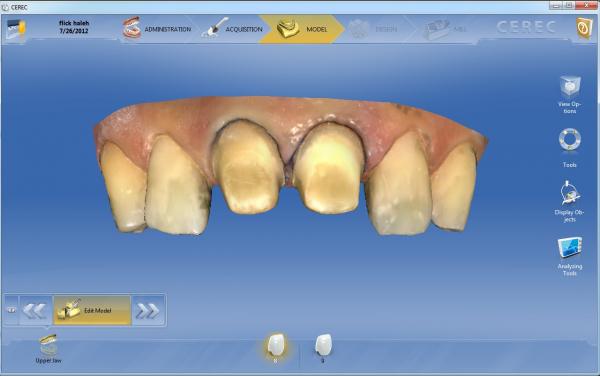Collapse the step menu using small side toggle
This screenshot has width=600, height=376.
[11, 310]
